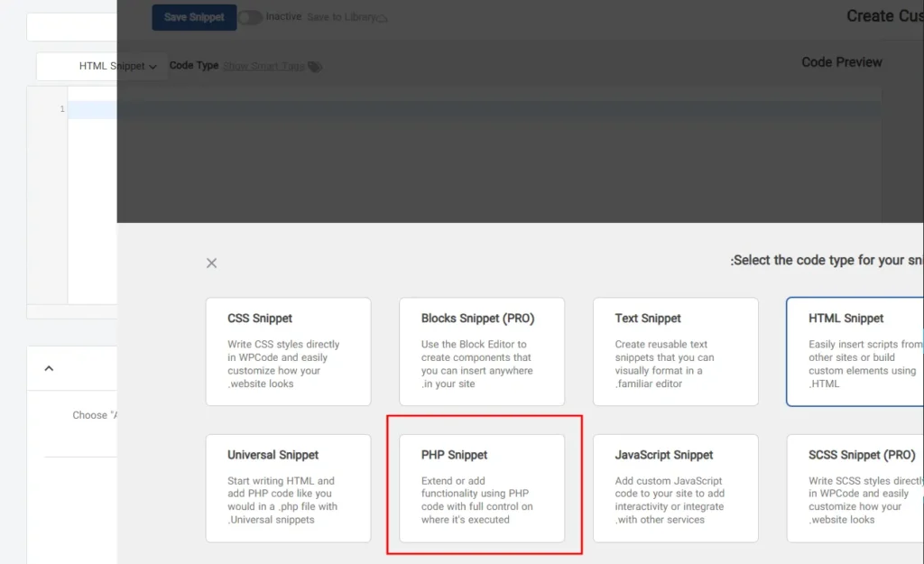Pick the JavaScript Snippet card
Viewport: 924px width, 564px height.
click(x=675, y=488)
